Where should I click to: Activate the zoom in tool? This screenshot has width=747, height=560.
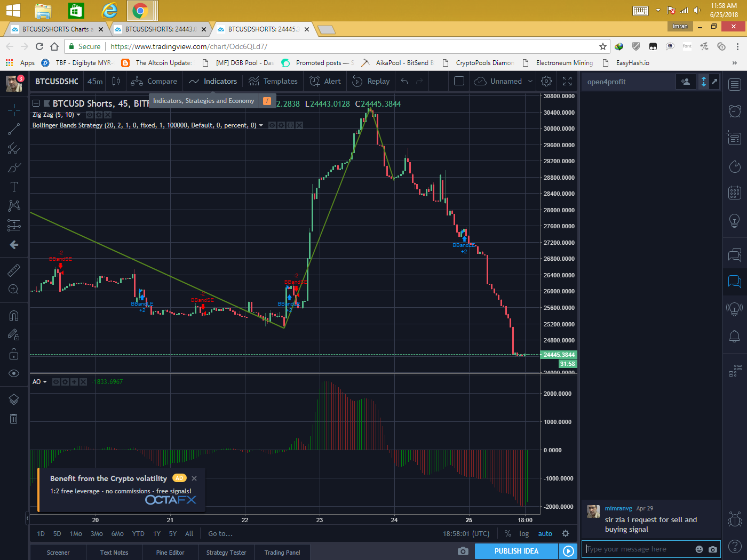tap(14, 290)
